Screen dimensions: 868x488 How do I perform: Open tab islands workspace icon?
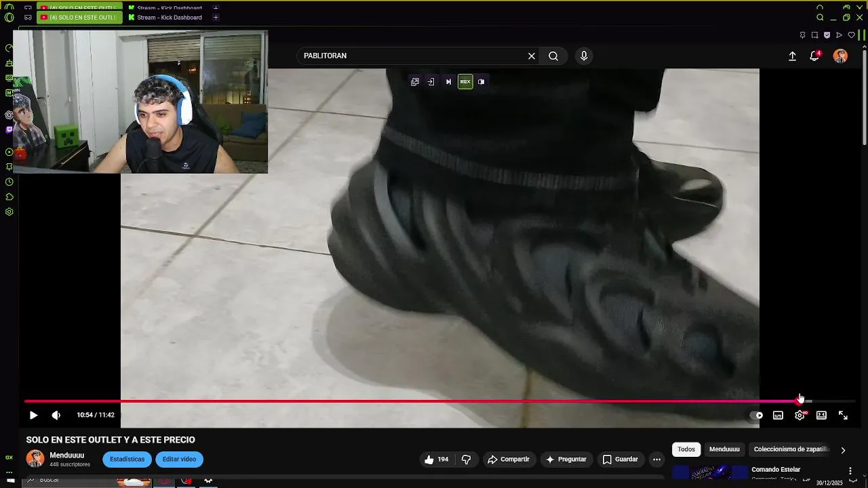(x=28, y=18)
